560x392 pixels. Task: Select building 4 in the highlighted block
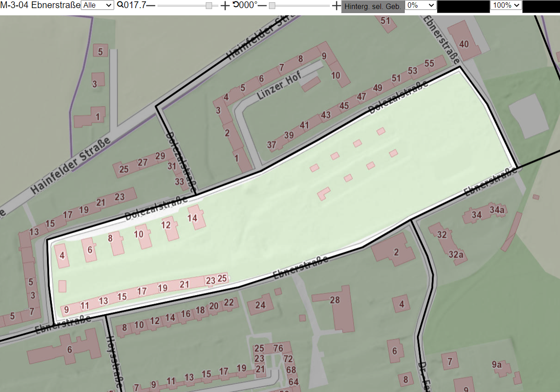[x=62, y=256]
